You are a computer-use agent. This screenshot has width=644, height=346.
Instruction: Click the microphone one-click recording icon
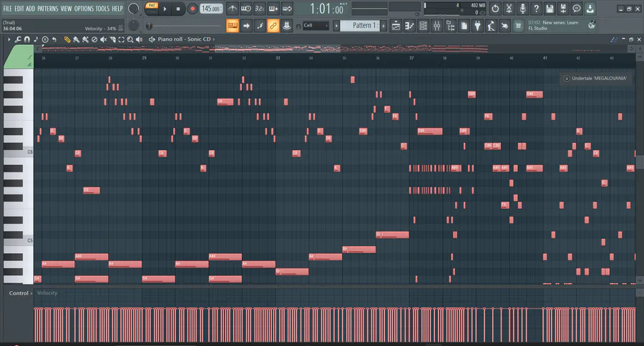pos(522,8)
